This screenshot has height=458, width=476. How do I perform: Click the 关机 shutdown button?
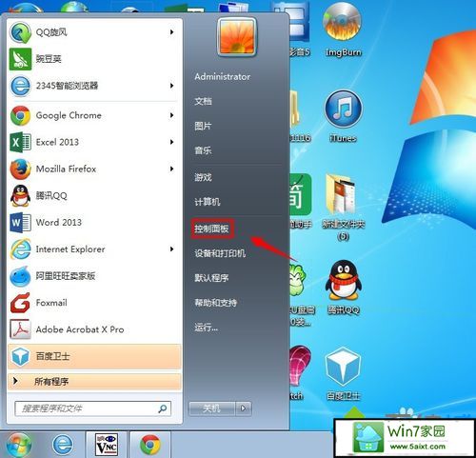212,408
